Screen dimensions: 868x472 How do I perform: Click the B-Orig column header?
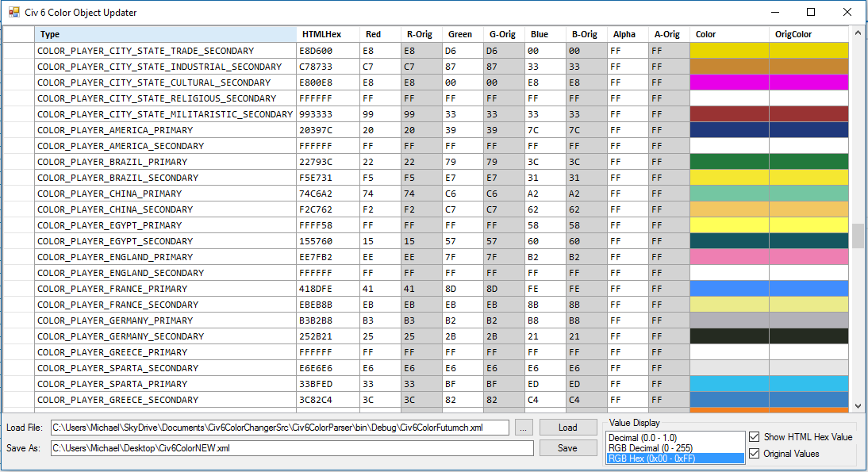[586, 34]
